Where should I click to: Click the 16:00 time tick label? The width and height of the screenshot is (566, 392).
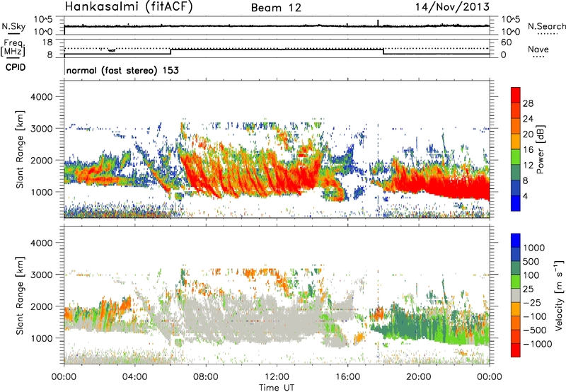click(x=347, y=377)
